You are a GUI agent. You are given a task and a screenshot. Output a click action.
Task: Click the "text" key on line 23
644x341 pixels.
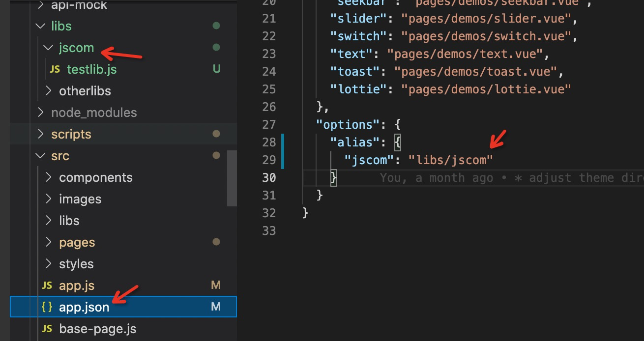click(x=351, y=54)
